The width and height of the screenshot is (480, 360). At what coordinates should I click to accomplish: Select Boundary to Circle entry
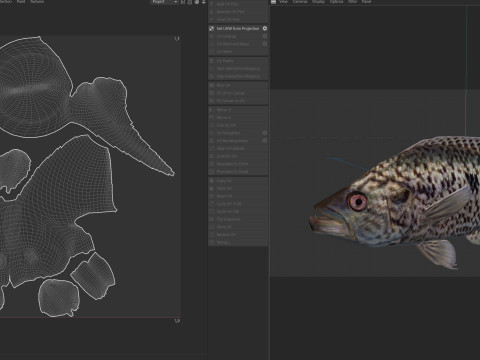238,164
